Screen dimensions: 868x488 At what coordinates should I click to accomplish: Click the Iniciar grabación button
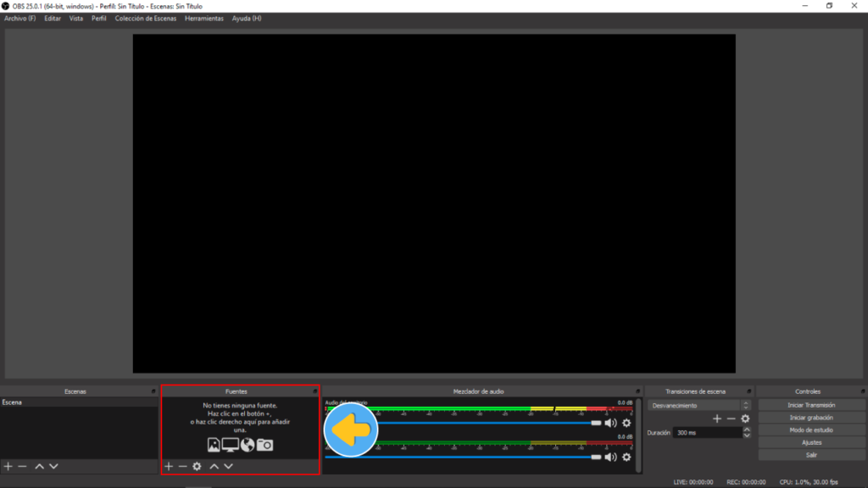(811, 418)
